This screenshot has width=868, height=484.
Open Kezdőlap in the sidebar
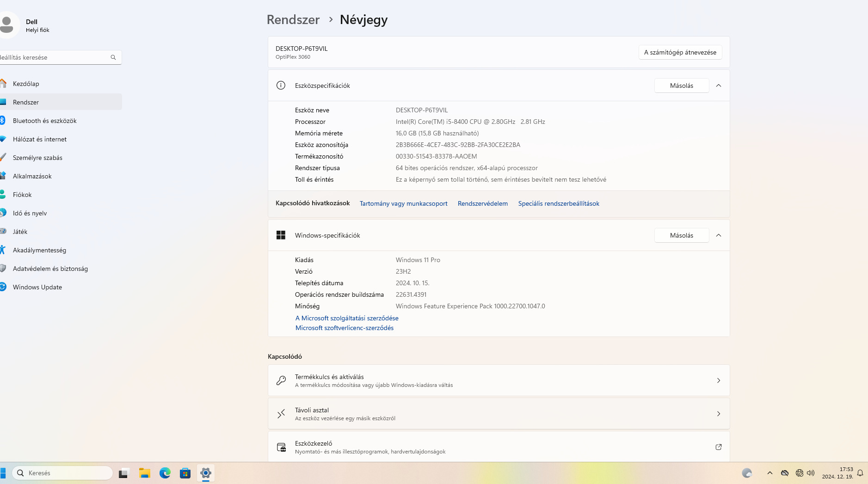click(61, 84)
